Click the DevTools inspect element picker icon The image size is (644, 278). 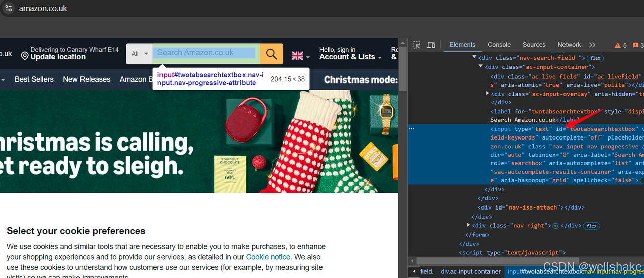pos(416,45)
